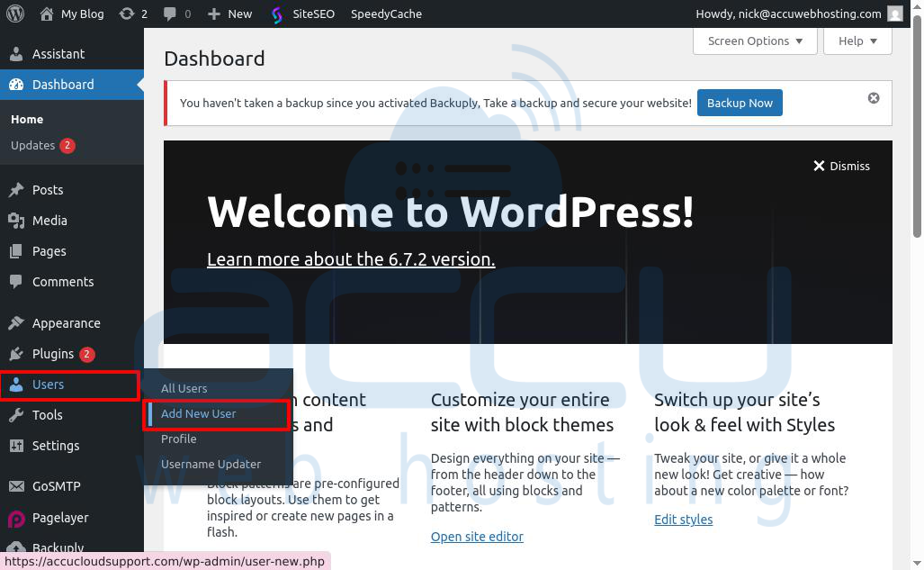Click the Edit styles link
The image size is (924, 570).
click(684, 520)
